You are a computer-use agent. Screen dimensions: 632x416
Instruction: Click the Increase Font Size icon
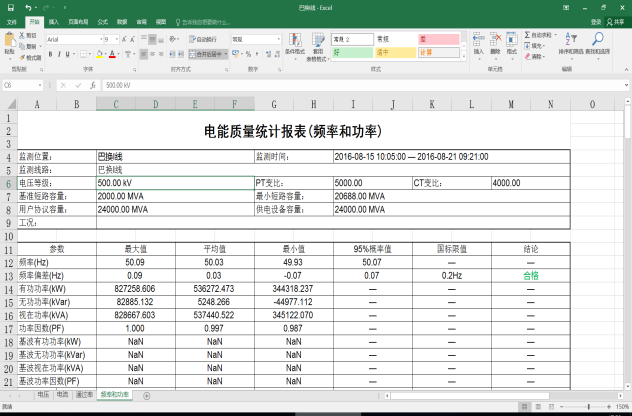(x=124, y=39)
